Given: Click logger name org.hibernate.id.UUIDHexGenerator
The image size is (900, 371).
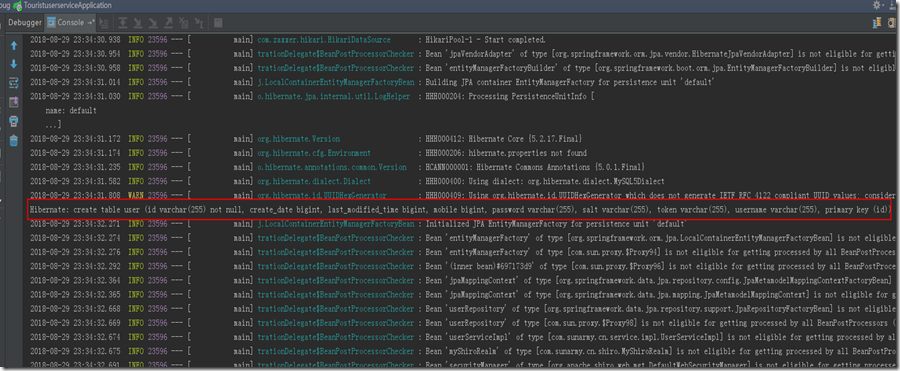Looking at the screenshot, I should coord(321,195).
